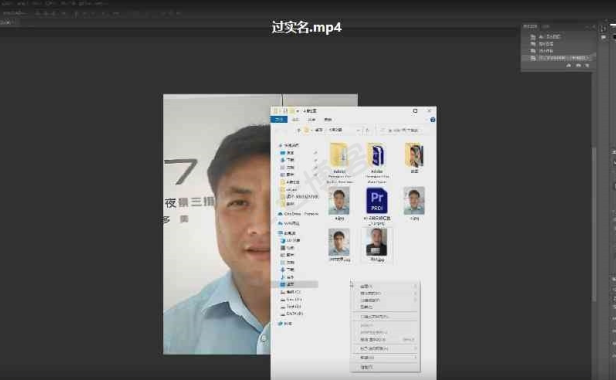
Task: Click the man's portrait on Photoshop canvas
Action: 217,224
